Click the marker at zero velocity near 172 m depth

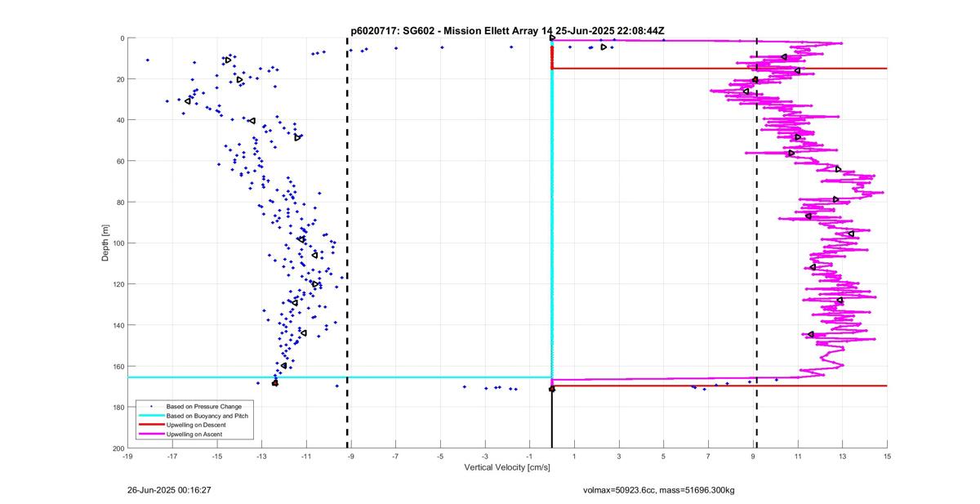tap(552, 389)
